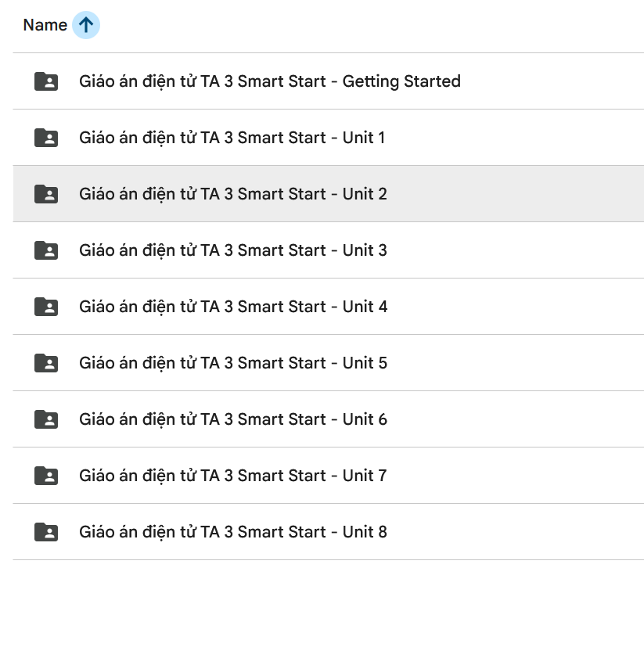Select the Smart Start - Getting Started folder name

point(269,81)
